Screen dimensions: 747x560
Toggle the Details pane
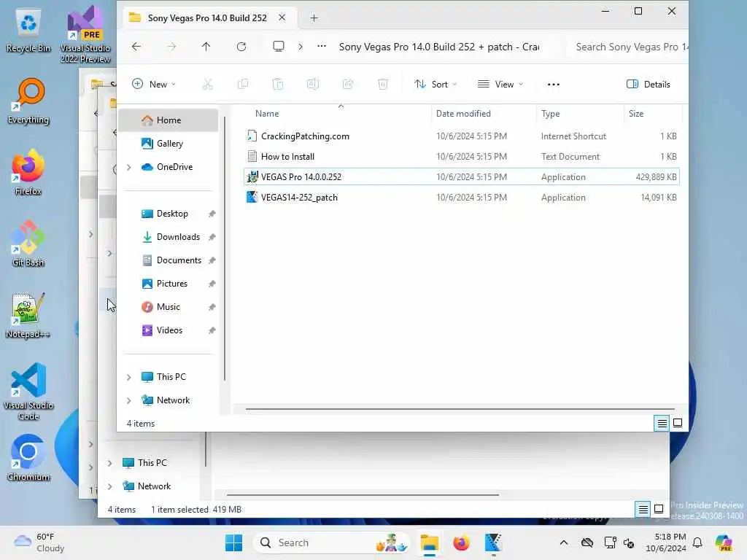pos(648,85)
